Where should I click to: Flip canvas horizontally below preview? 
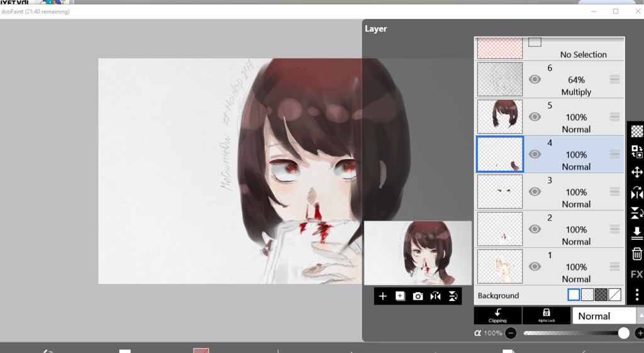(435, 296)
